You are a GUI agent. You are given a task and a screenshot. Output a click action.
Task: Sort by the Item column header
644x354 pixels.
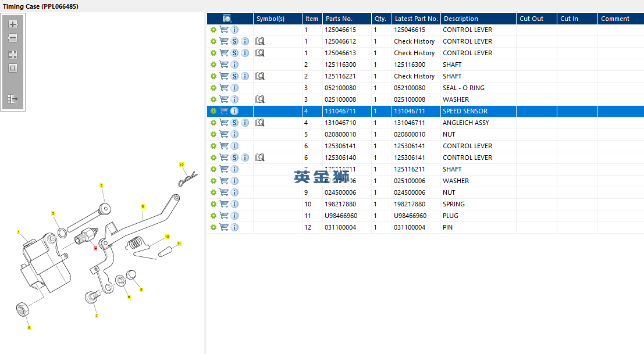pos(312,19)
